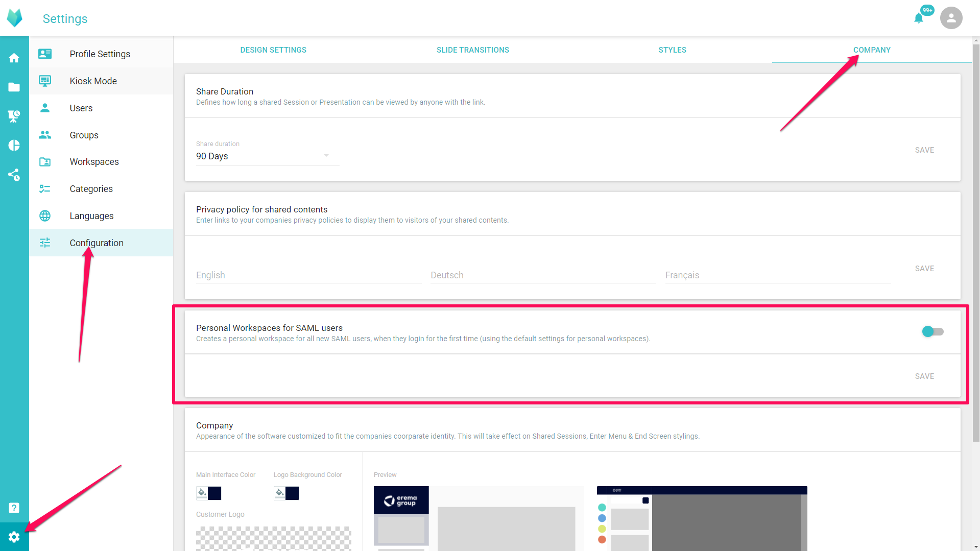This screenshot has height=551, width=980.
Task: Open the presentation sessions icon in sidebar
Action: click(x=14, y=116)
